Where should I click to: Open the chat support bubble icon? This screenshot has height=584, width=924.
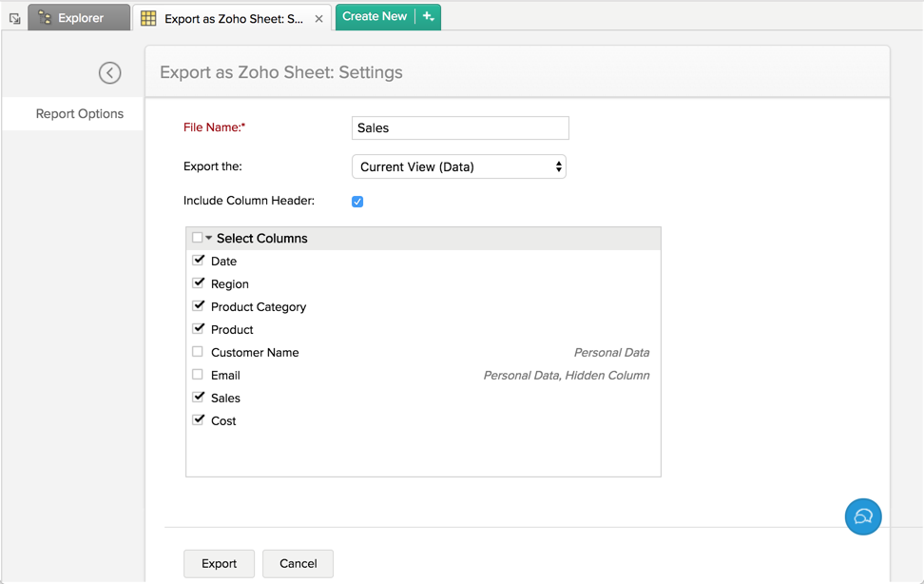(862, 516)
